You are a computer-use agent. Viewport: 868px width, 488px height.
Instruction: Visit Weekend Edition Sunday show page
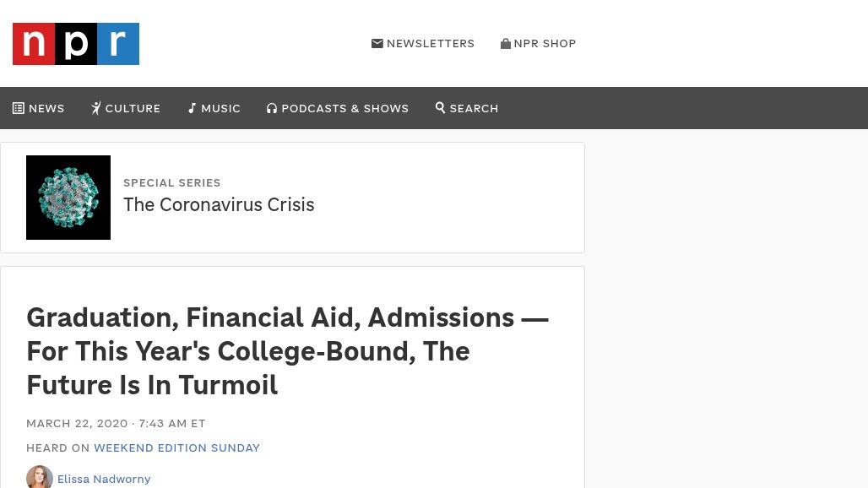coord(176,448)
